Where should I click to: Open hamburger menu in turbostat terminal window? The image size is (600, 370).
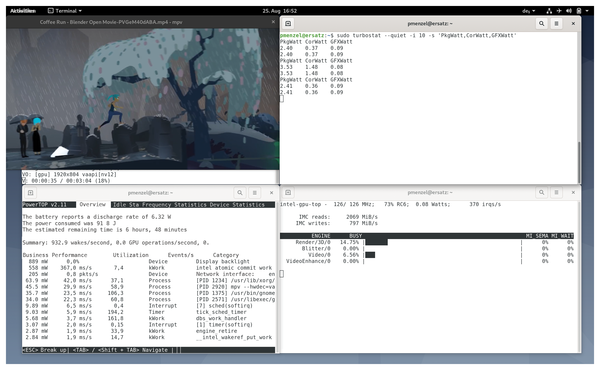[556, 24]
